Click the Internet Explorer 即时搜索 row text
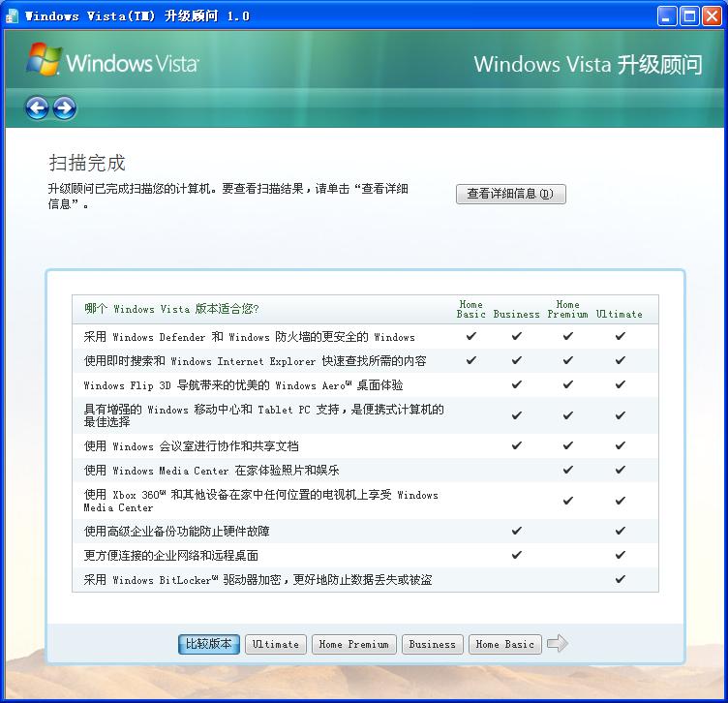 pos(255,361)
